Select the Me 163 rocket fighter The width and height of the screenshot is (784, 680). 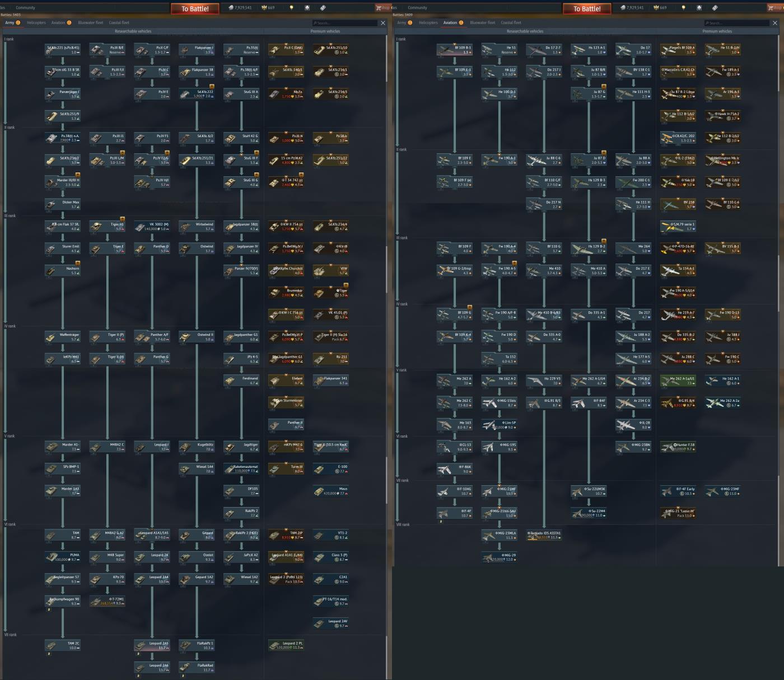(454, 425)
